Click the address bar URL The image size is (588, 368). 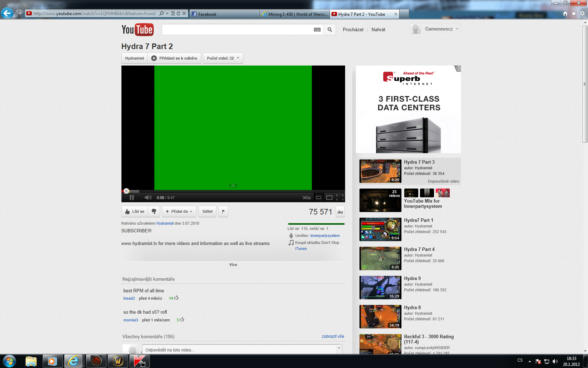[94, 14]
